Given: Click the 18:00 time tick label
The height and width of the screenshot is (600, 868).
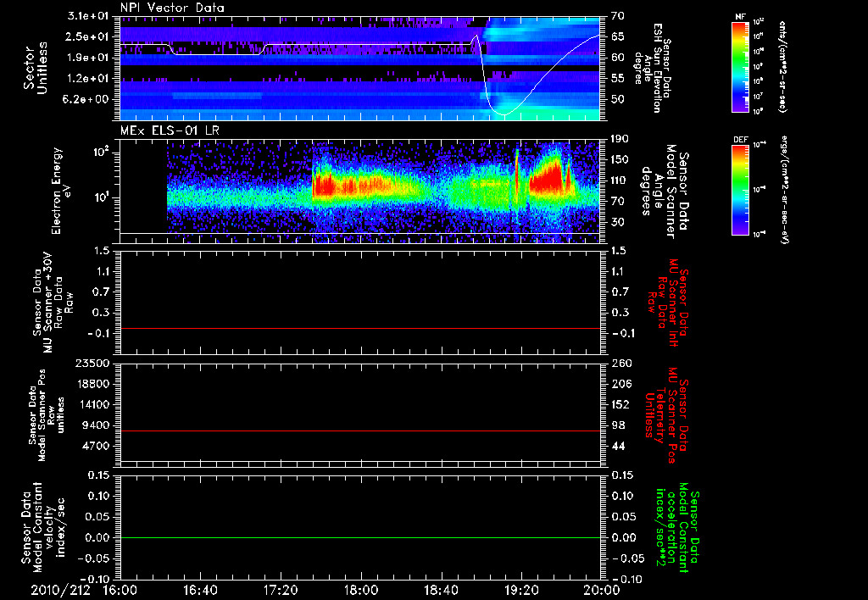Looking at the screenshot, I should point(361,590).
